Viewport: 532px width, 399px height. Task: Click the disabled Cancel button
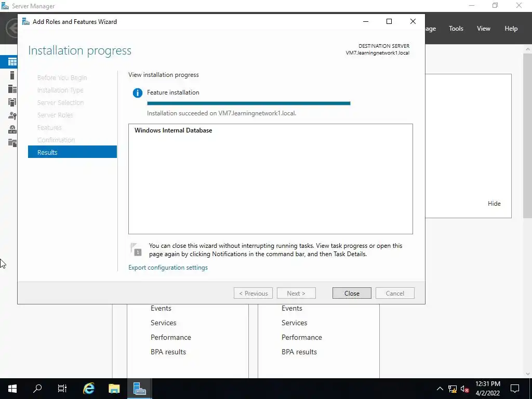395,294
